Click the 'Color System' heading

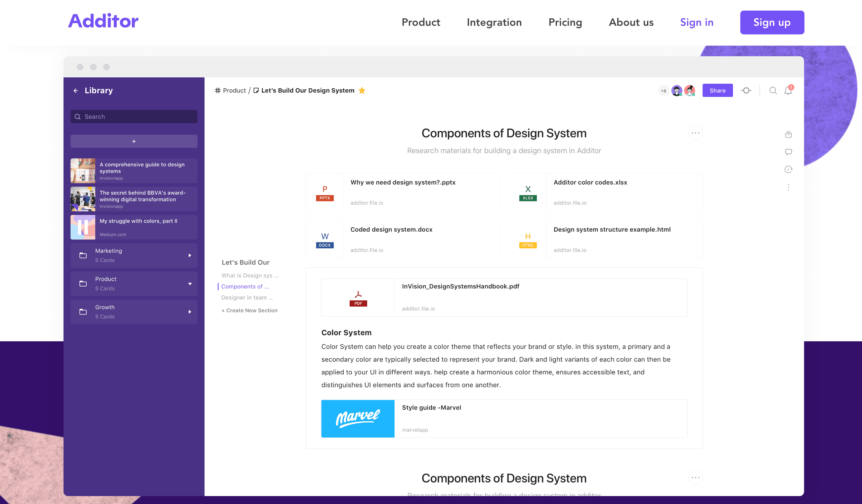pos(346,333)
